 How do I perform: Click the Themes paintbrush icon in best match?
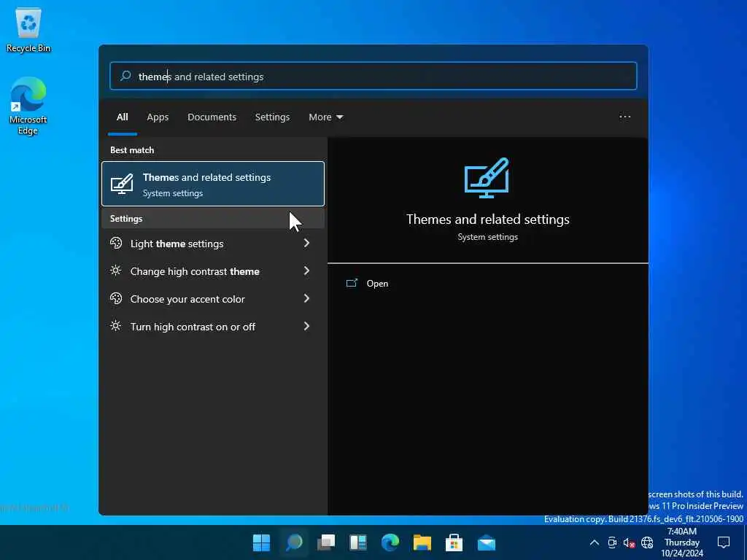[122, 184]
